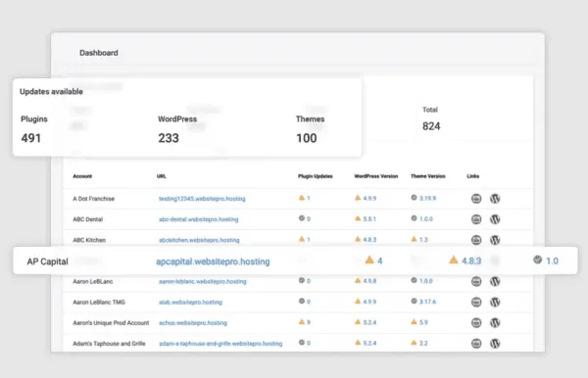Click the Total value 824
588x378 pixels.
point(431,126)
